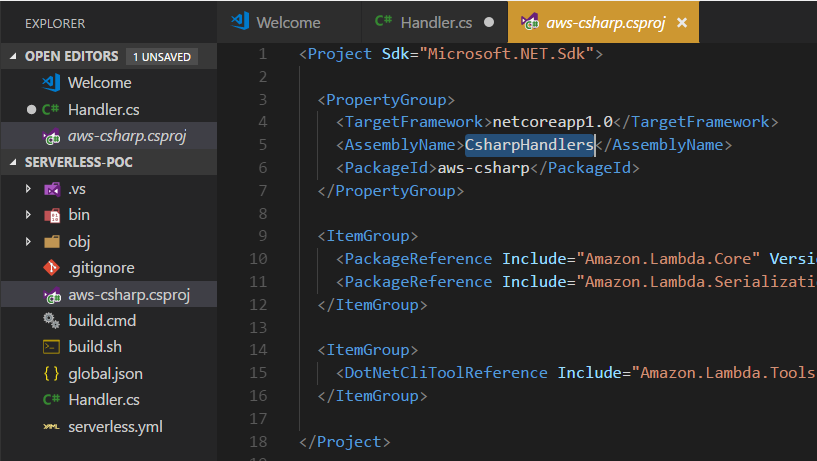The height and width of the screenshot is (461, 817).
Task: Click the unsaved dot on Handler.cs tab
Action: pyautogui.click(x=488, y=22)
